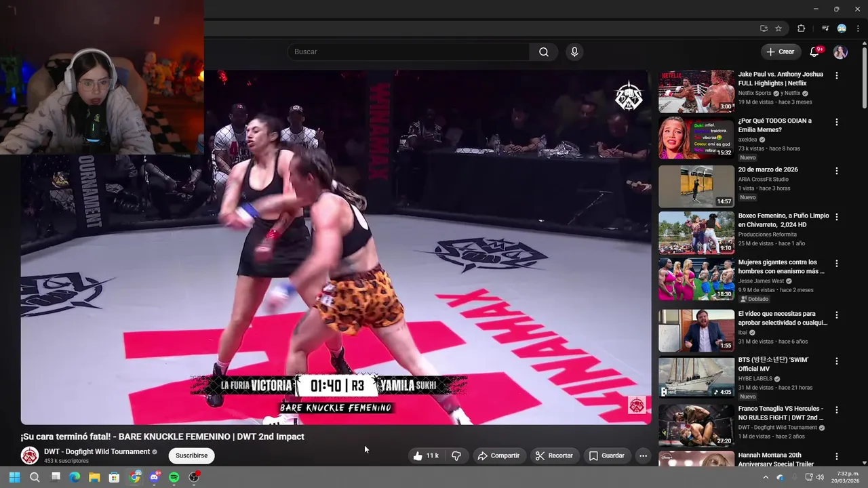
Task: Open volume speaker tray icon
Action: 821,477
